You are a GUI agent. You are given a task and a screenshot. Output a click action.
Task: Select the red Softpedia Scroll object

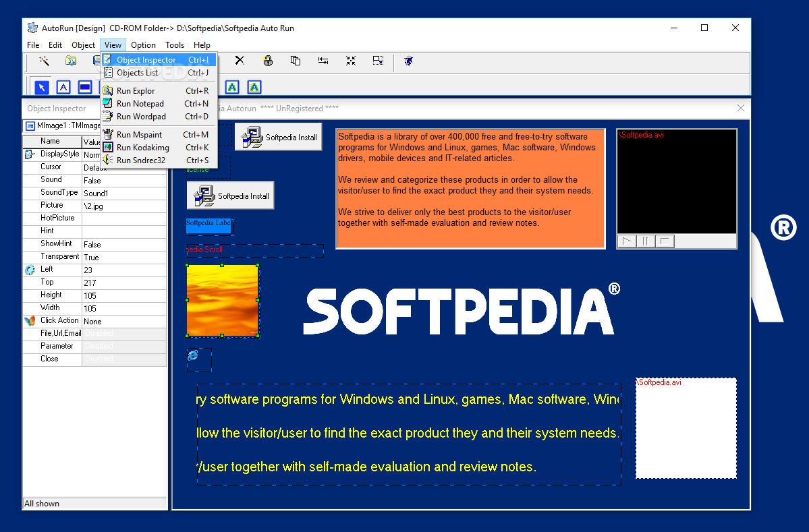pyautogui.click(x=255, y=251)
